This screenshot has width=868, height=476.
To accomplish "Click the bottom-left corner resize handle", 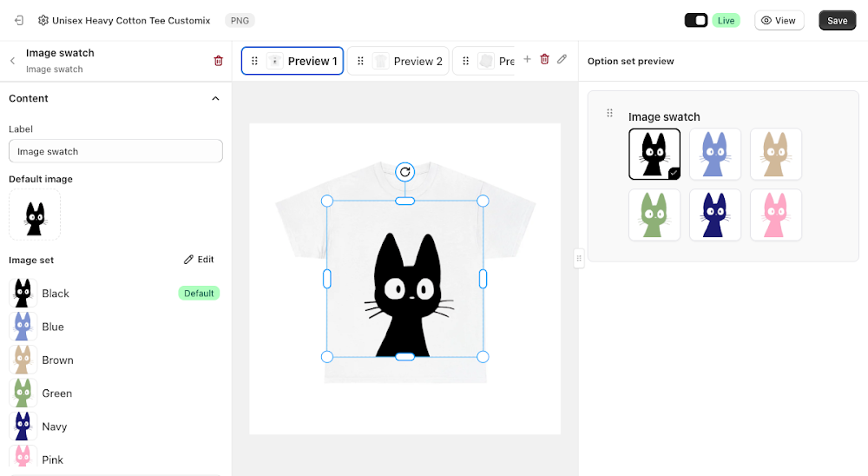I will click(327, 357).
